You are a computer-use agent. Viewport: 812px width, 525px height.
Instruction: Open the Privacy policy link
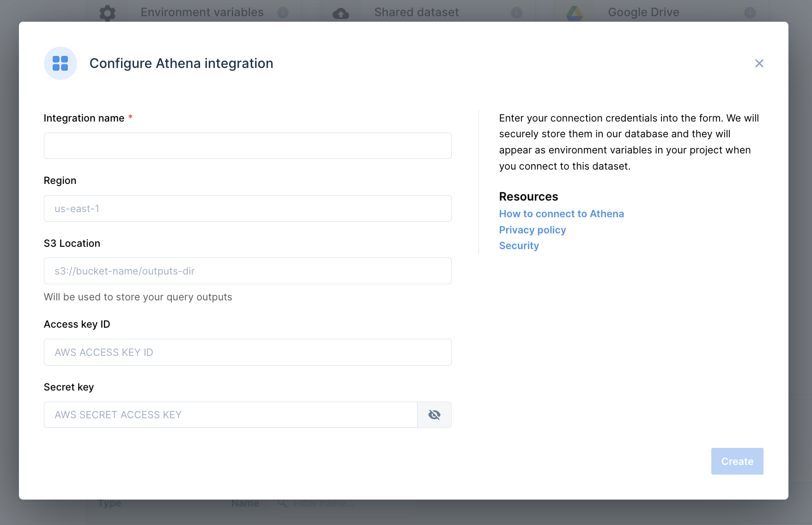pyautogui.click(x=532, y=230)
